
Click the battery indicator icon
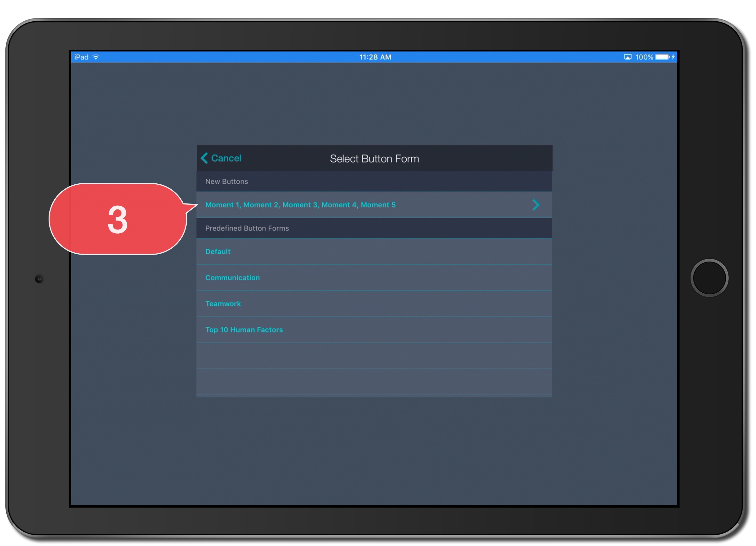(x=662, y=57)
